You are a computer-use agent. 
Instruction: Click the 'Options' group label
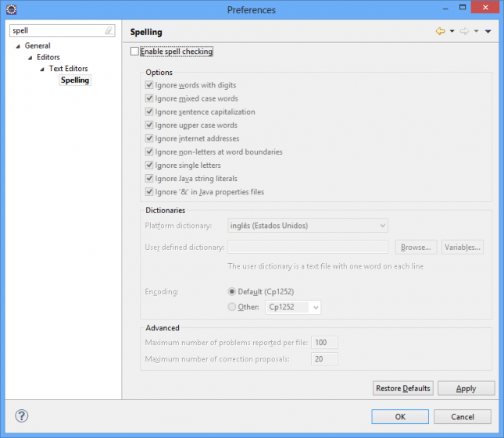(x=159, y=73)
